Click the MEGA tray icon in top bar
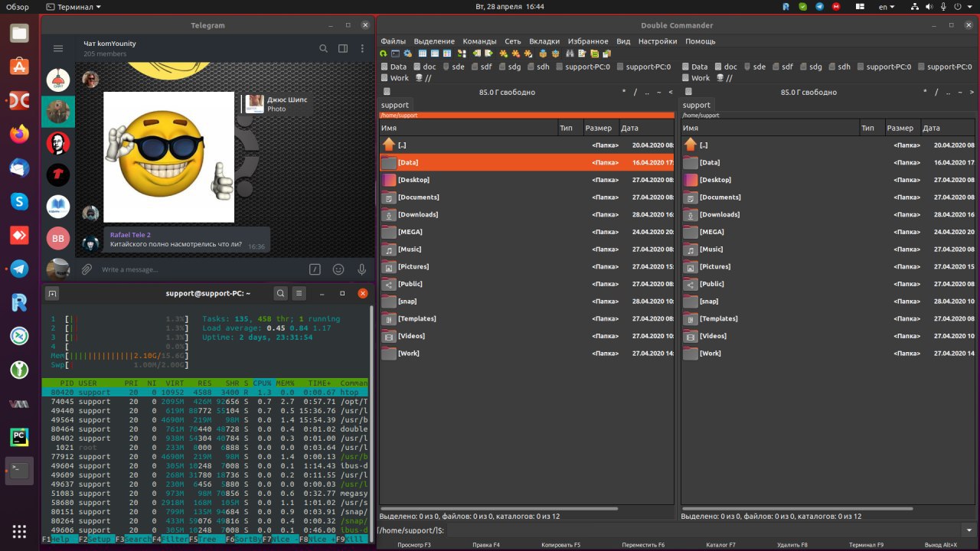The height and width of the screenshot is (551, 980). pos(837,6)
